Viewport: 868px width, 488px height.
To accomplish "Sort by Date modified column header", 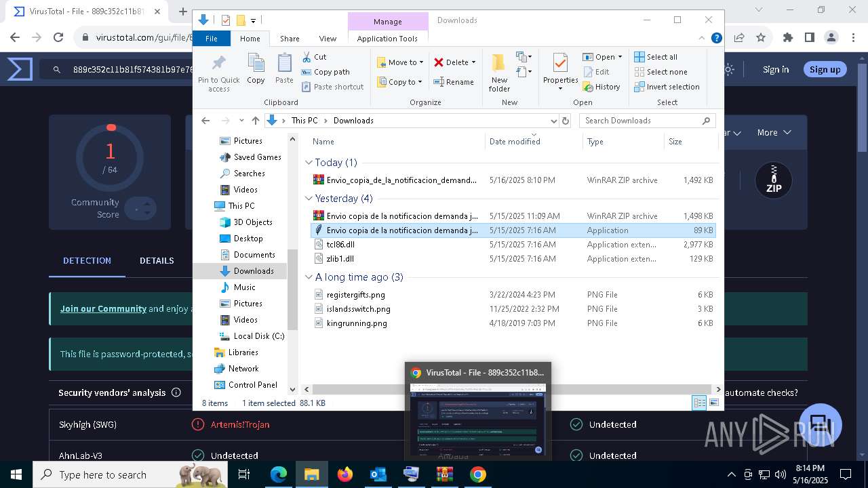I will (534, 142).
